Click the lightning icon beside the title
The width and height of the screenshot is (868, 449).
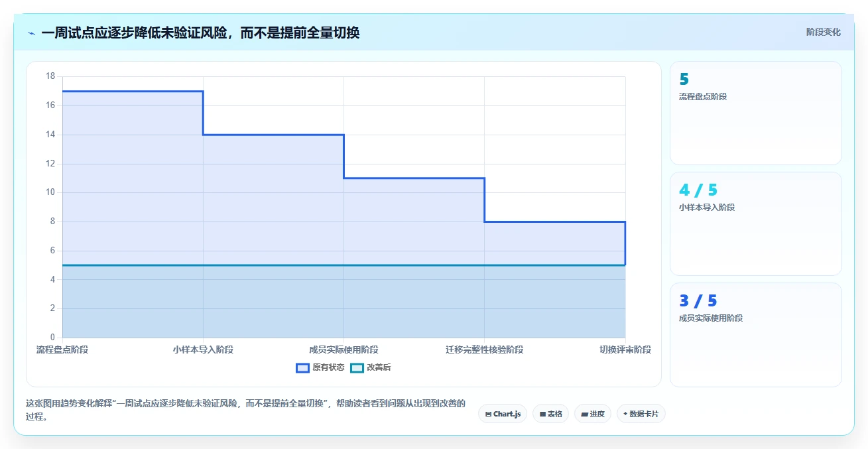(x=32, y=32)
